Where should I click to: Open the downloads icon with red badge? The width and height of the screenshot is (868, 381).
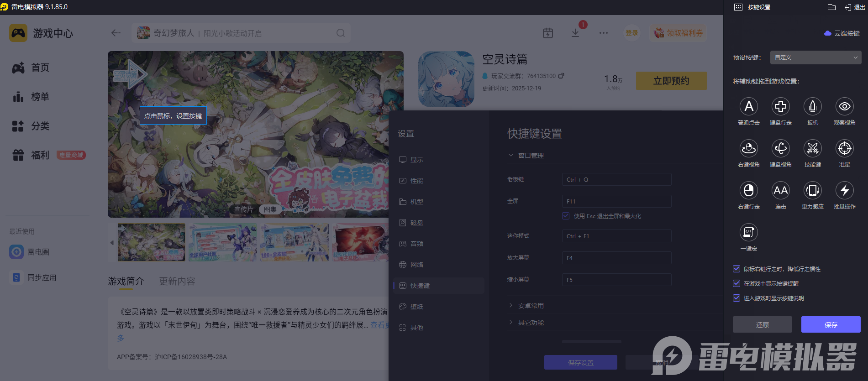(576, 33)
